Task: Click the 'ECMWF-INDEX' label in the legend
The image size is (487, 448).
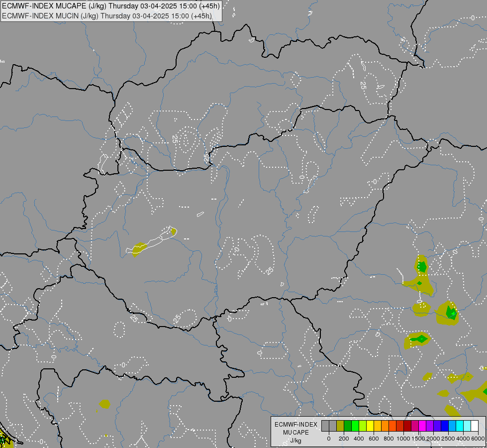Action: tap(296, 425)
